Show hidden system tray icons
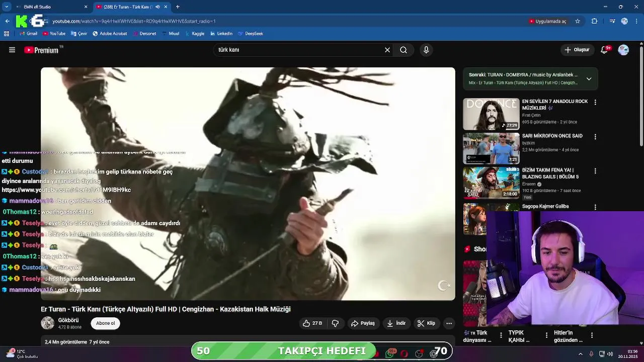Image resolution: width=644 pixels, height=362 pixels. 580,354
